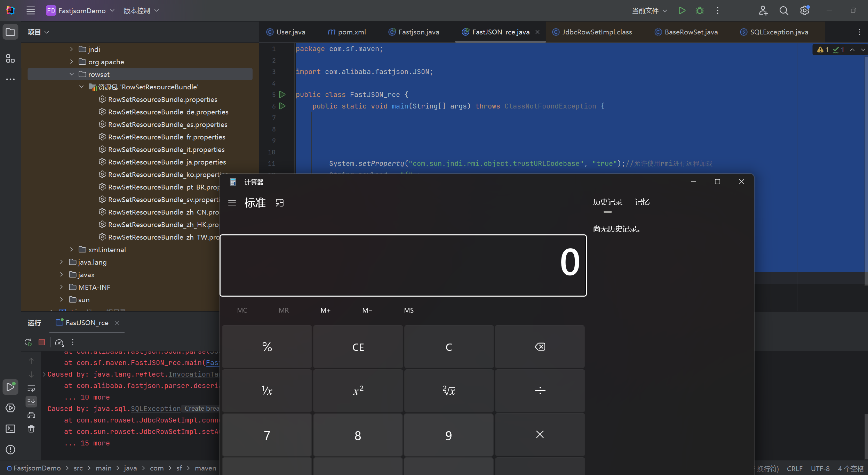Viewport: 868px width, 475px height.
Task: Run the current file with green play icon
Action: tap(682, 10)
